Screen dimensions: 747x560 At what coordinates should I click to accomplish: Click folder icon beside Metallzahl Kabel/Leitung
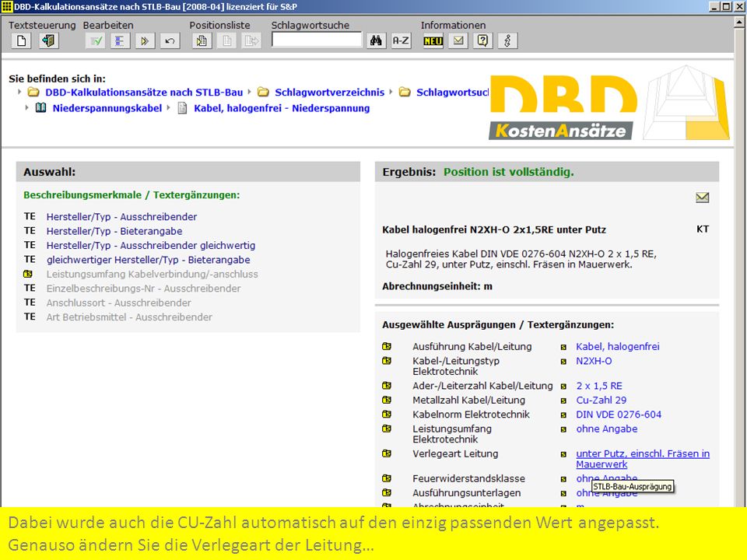(387, 400)
